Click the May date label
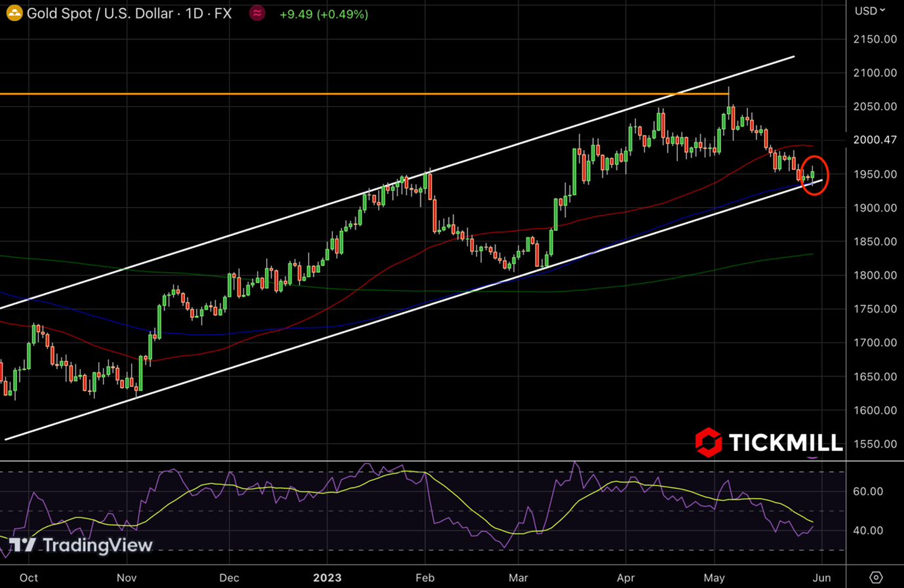The width and height of the screenshot is (904, 588). (x=714, y=578)
